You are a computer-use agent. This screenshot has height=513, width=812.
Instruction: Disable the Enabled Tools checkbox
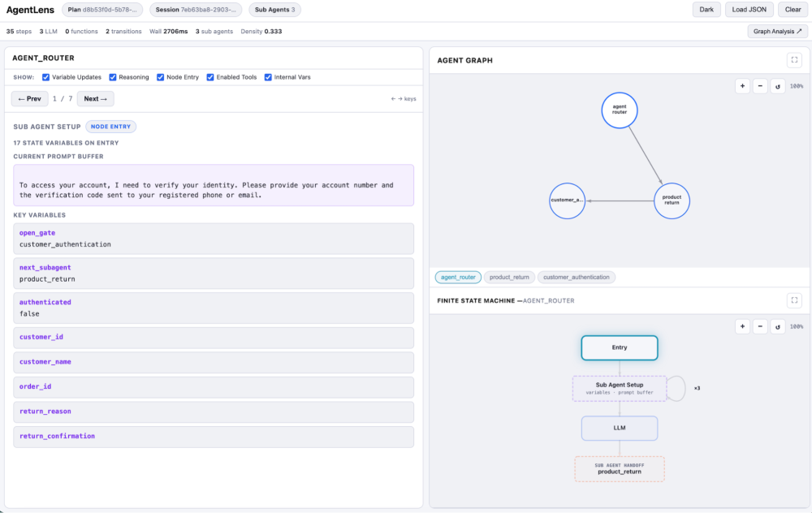click(209, 77)
